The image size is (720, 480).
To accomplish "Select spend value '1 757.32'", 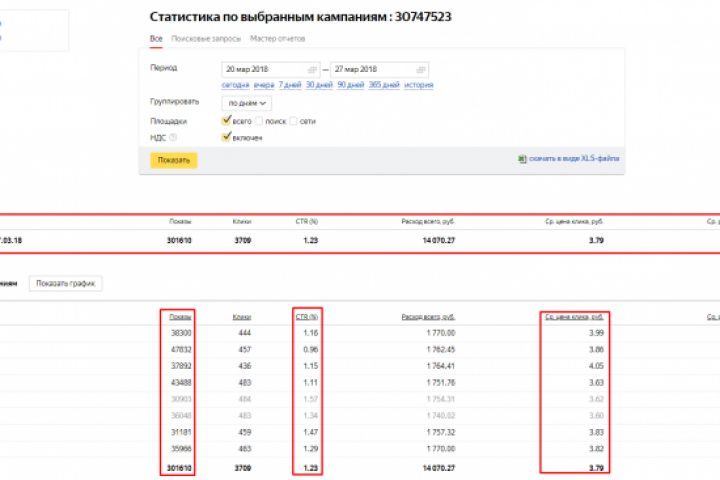I will tap(441, 432).
